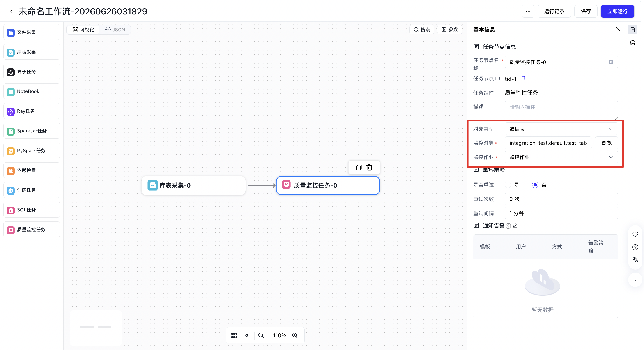
Task: Zoom in the canvas
Action: pos(295,335)
